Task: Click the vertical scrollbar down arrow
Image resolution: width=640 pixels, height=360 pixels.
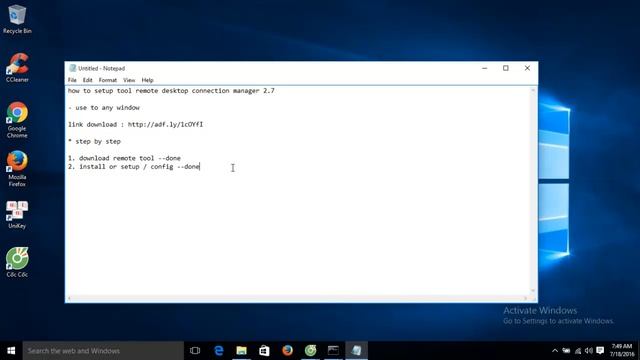Action: tap(533, 291)
